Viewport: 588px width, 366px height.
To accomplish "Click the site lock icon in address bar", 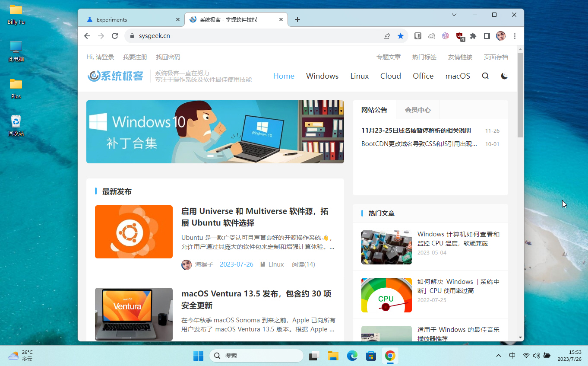I will (132, 36).
